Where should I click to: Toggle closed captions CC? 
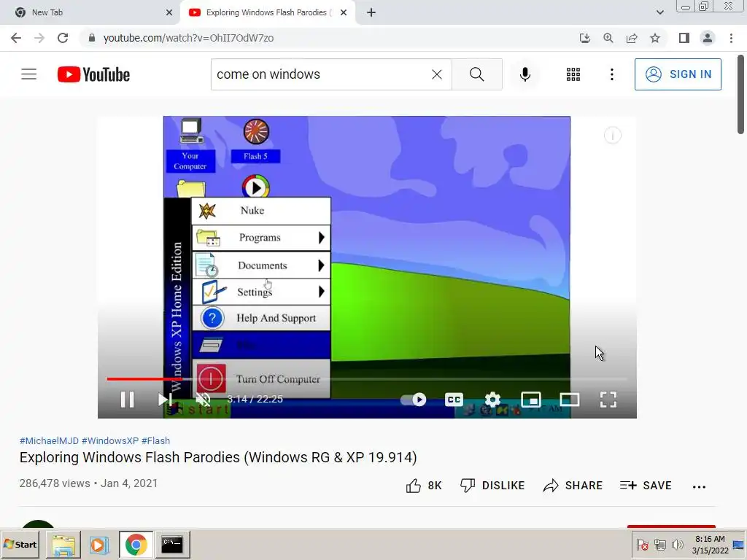click(x=454, y=400)
